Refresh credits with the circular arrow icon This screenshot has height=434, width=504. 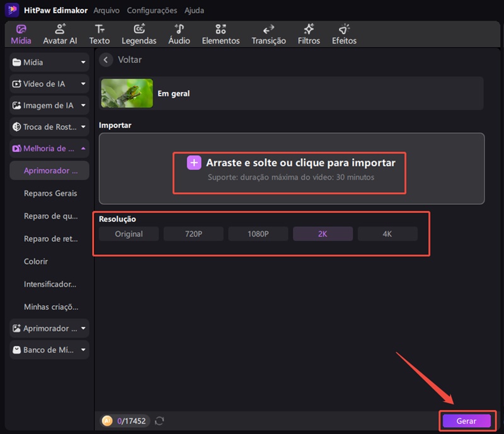coord(159,421)
